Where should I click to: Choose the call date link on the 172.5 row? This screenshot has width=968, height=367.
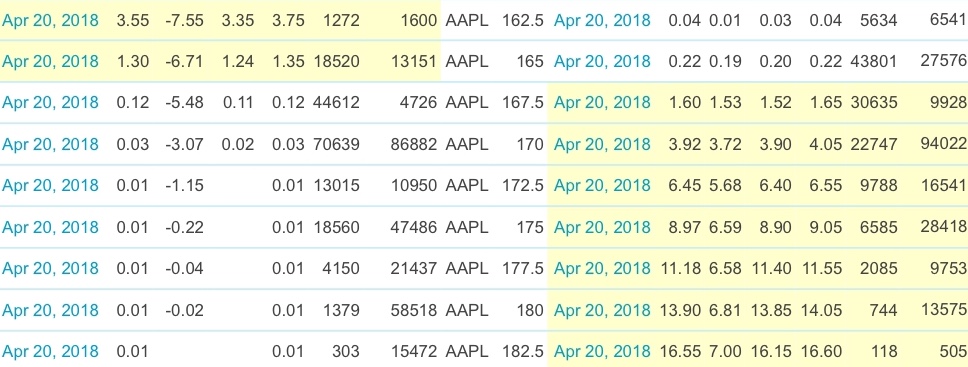click(50, 185)
